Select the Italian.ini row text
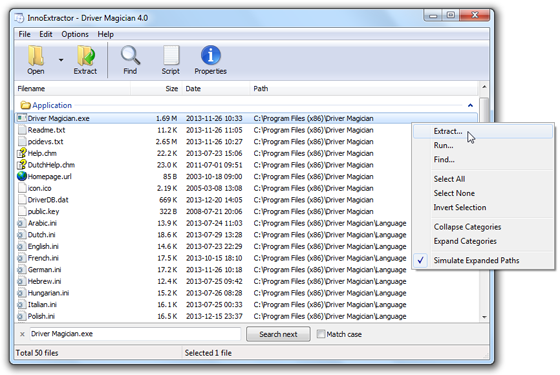560x375 pixels. point(42,305)
